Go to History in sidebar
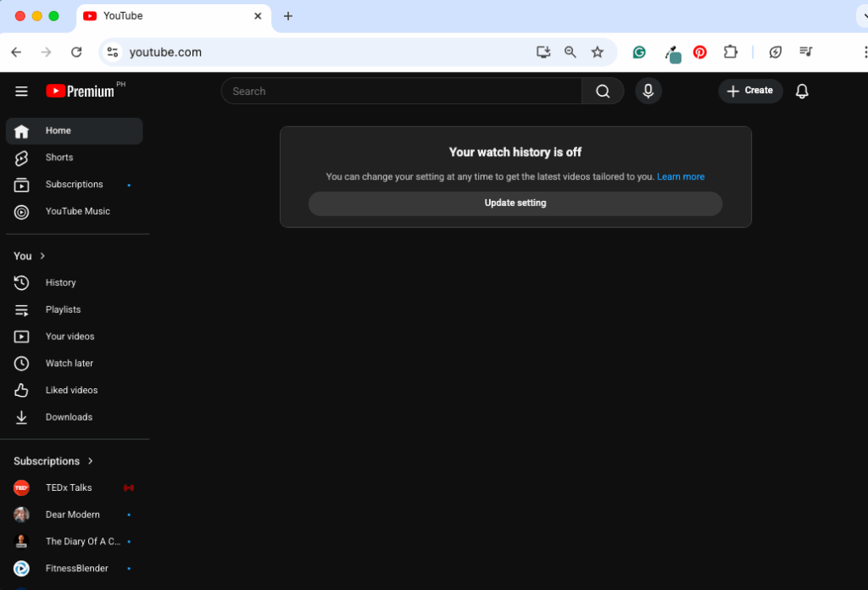The image size is (868, 590). tap(60, 283)
